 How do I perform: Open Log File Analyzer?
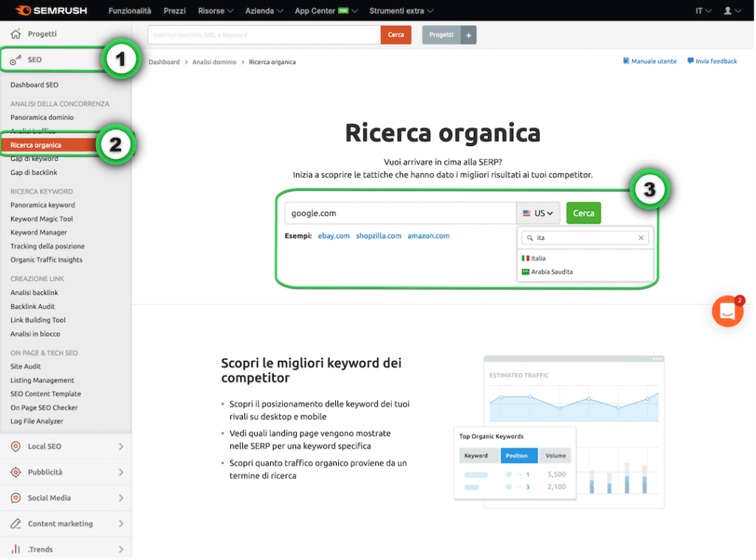[x=37, y=421]
